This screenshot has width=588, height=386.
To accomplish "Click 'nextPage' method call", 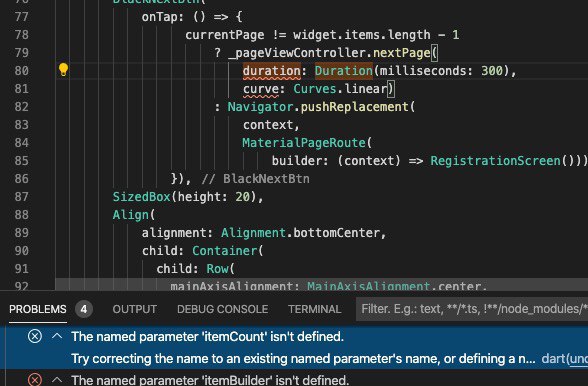I will pos(401,53).
